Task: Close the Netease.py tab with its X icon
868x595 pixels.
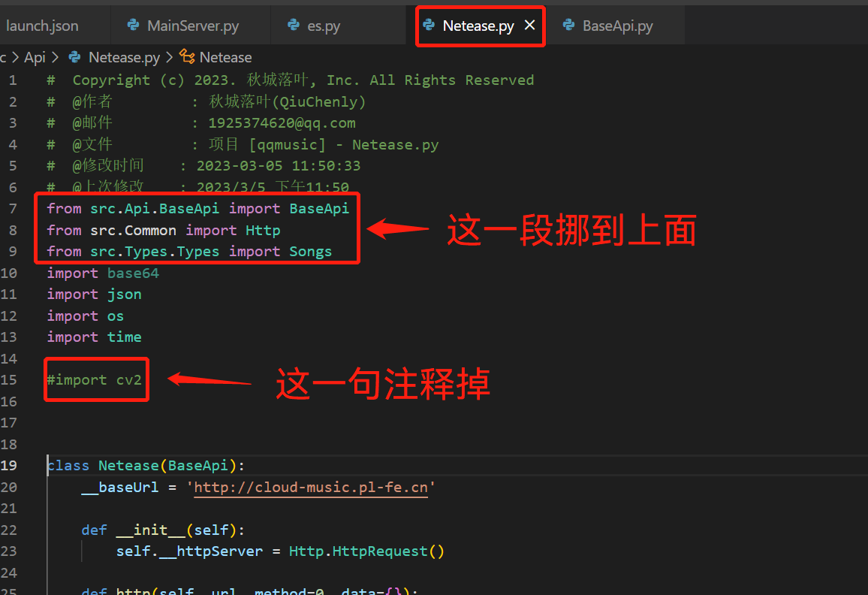Action: pos(529,24)
